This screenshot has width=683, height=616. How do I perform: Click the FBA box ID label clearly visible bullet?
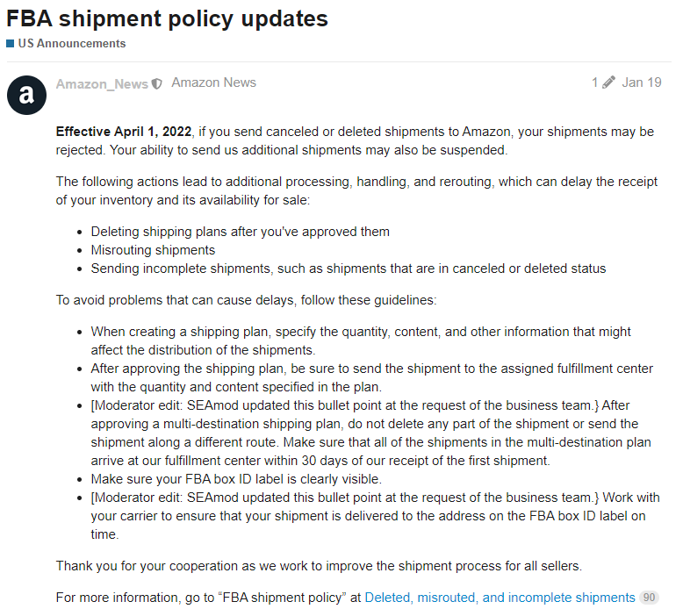point(236,479)
